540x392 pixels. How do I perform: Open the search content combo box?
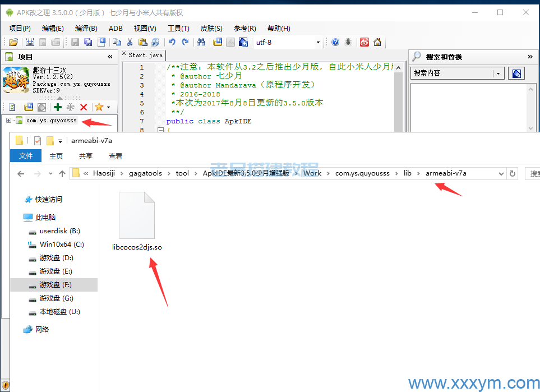[498, 73]
